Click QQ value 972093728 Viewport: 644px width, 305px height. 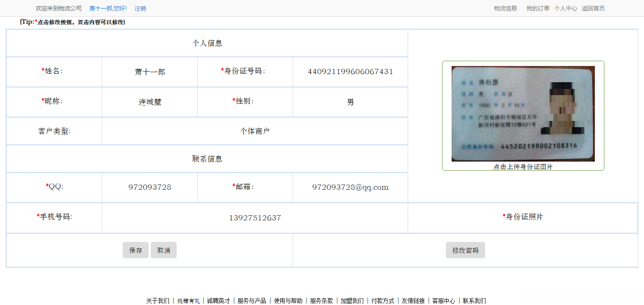[x=150, y=187]
